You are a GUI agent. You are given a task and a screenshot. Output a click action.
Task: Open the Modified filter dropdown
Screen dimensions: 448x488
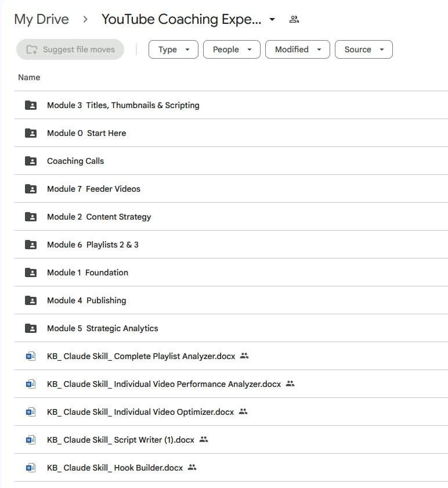click(x=298, y=49)
